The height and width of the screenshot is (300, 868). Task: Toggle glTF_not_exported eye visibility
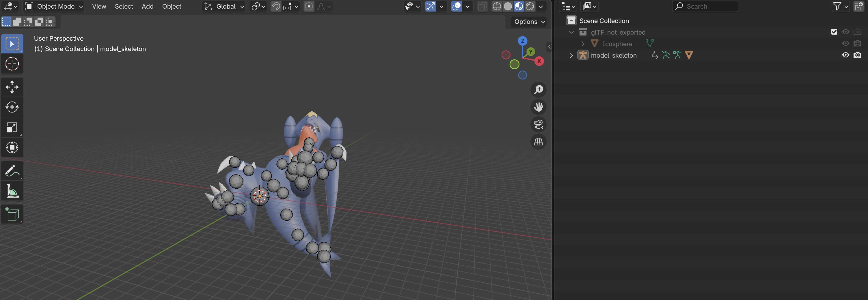(x=845, y=32)
